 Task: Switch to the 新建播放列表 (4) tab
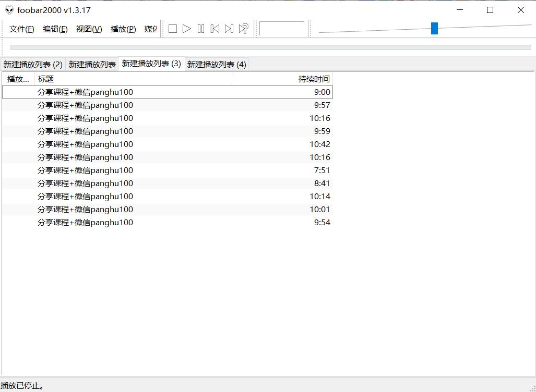217,64
